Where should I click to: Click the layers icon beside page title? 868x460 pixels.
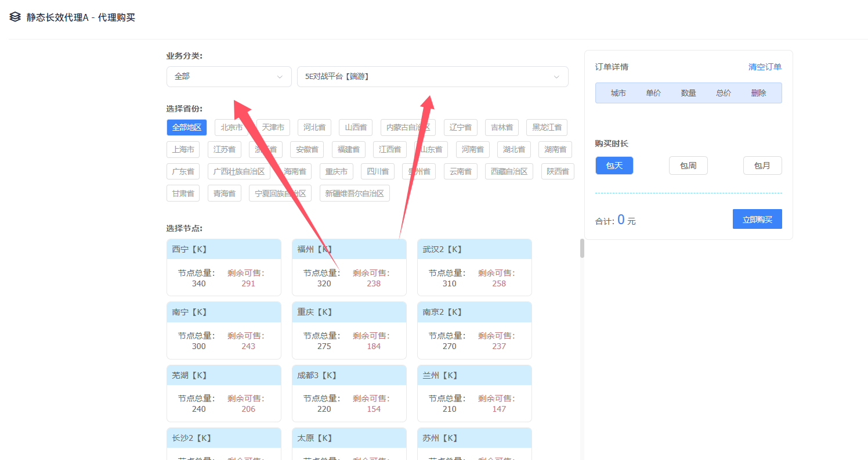click(15, 17)
